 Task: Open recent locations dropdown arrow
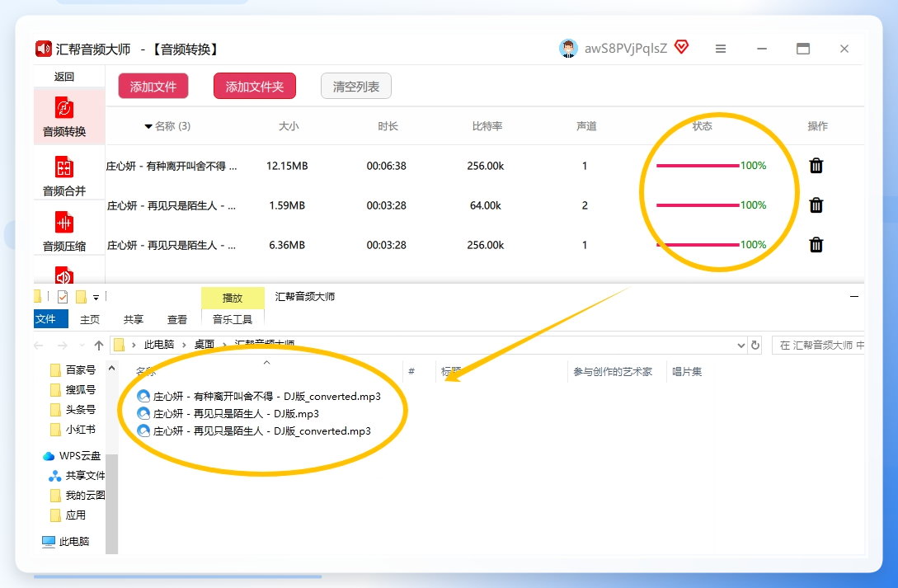pos(82,346)
